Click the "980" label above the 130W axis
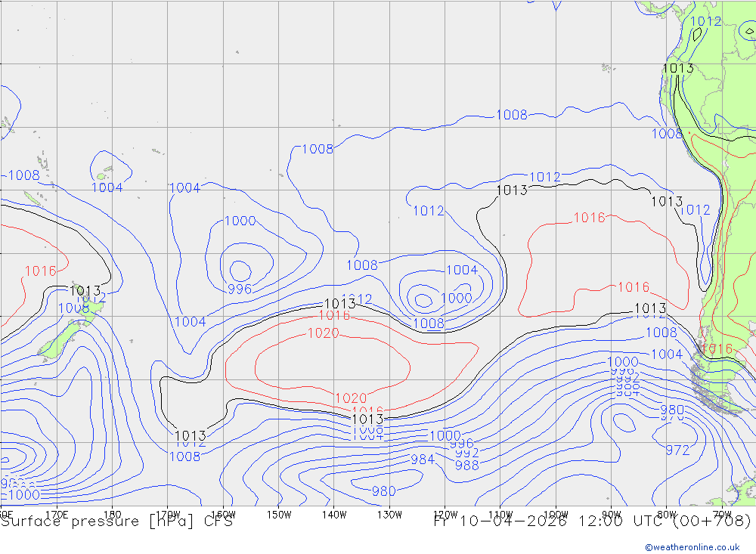756x554 pixels. point(384,491)
